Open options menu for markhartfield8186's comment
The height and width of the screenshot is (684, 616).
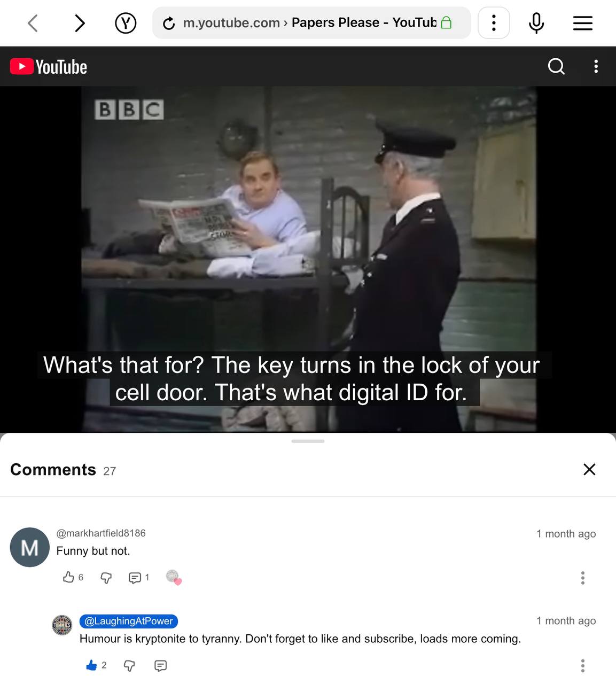coord(583,578)
